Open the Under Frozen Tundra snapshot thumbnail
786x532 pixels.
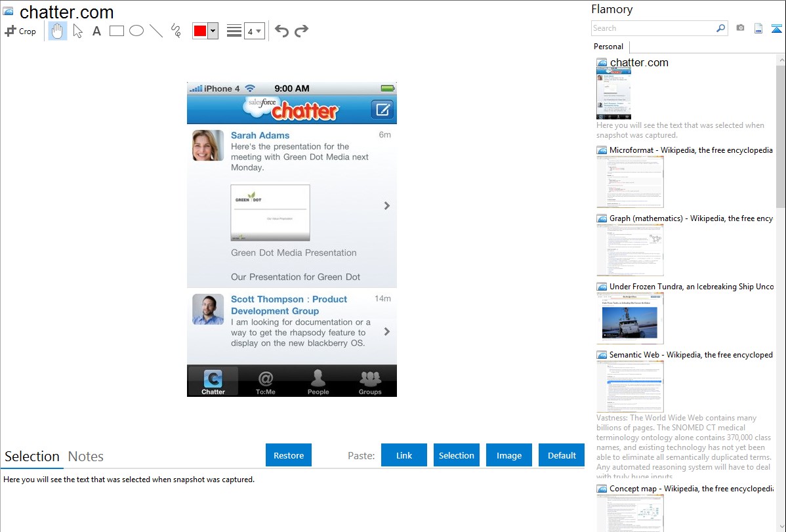(x=630, y=318)
